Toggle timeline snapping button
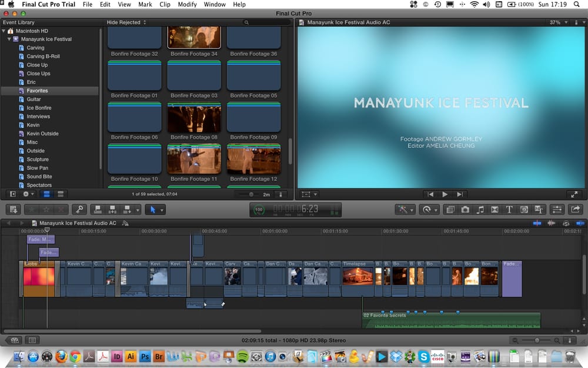 pyautogui.click(x=580, y=223)
